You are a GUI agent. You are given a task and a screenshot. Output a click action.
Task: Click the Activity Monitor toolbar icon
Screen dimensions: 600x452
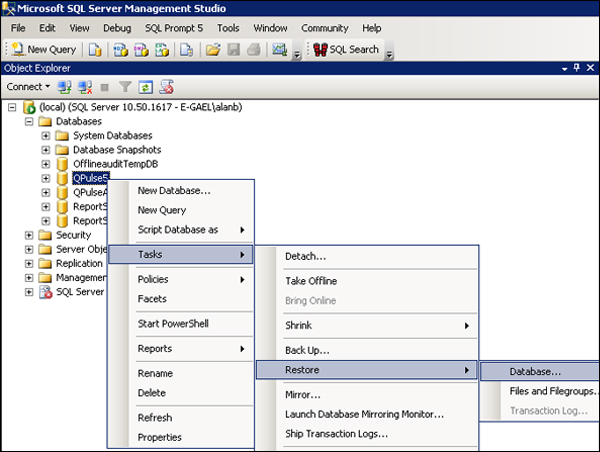tap(279, 49)
